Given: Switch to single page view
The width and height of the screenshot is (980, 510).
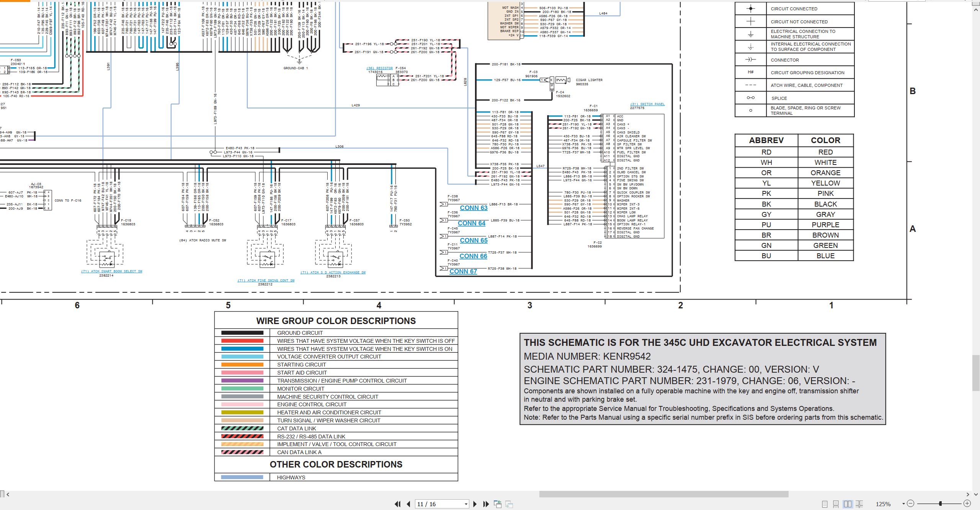Looking at the screenshot, I should point(825,504).
